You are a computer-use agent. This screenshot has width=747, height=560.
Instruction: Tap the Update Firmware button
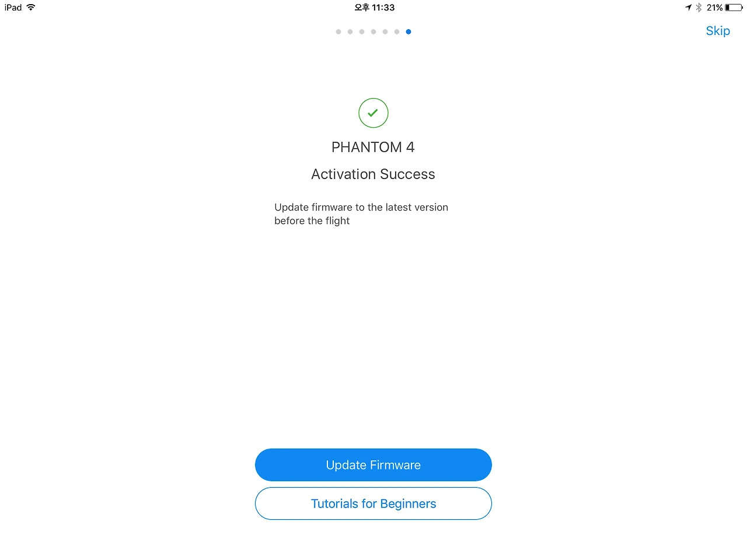click(x=373, y=465)
